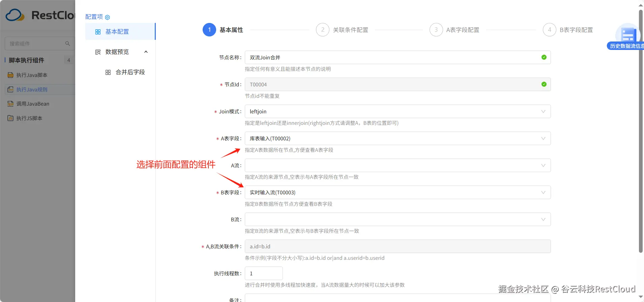Click the Join模式 leftjoin/innerjoin hint text
The width and height of the screenshot is (644, 302).
pos(322,123)
